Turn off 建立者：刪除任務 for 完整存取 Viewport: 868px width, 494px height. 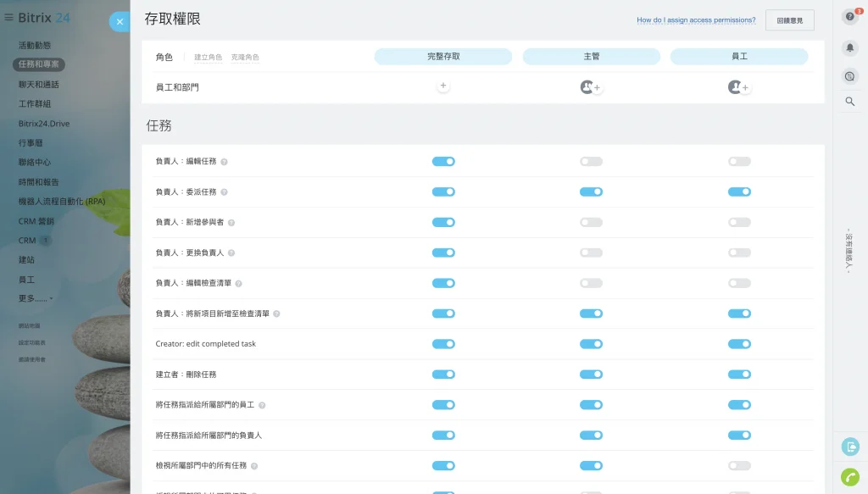443,375
